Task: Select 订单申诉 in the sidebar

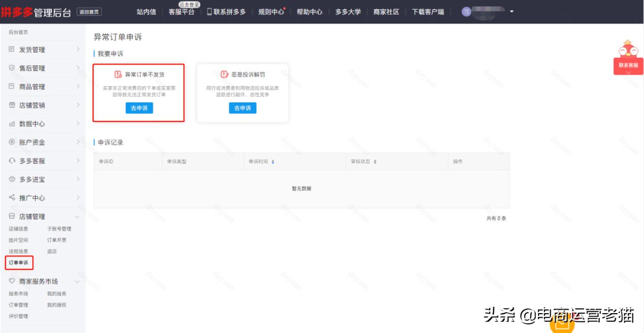Action: [18, 263]
